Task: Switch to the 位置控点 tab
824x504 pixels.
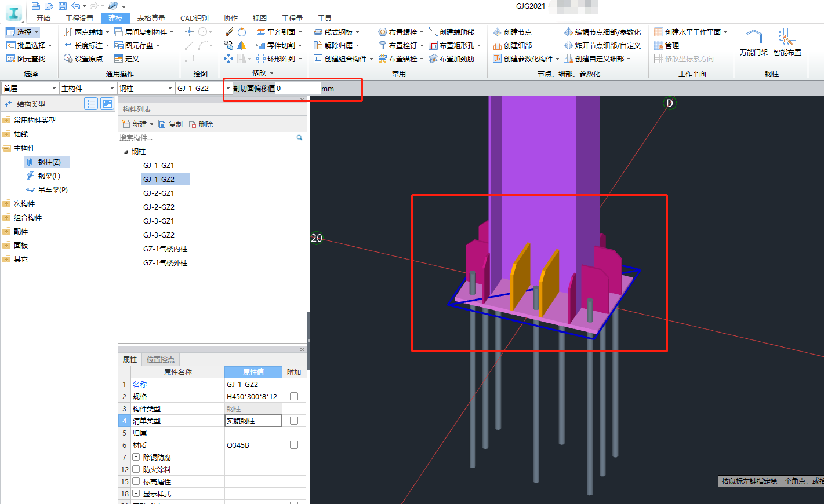Action: (160, 359)
